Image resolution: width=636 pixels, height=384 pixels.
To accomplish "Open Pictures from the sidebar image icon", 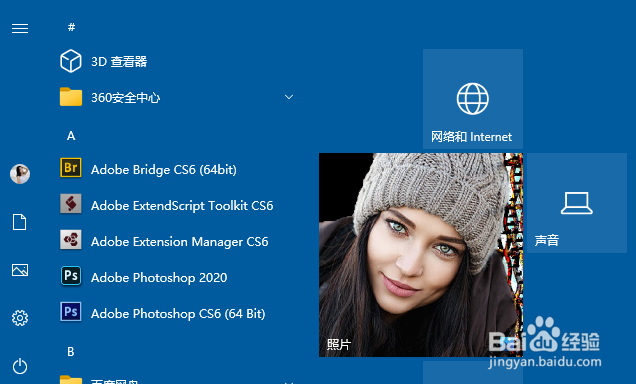I will pos(20,270).
